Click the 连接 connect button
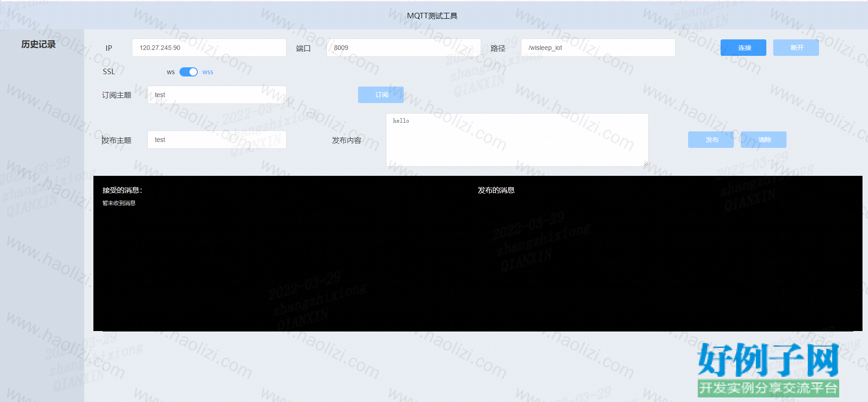The width and height of the screenshot is (868, 402). [743, 48]
